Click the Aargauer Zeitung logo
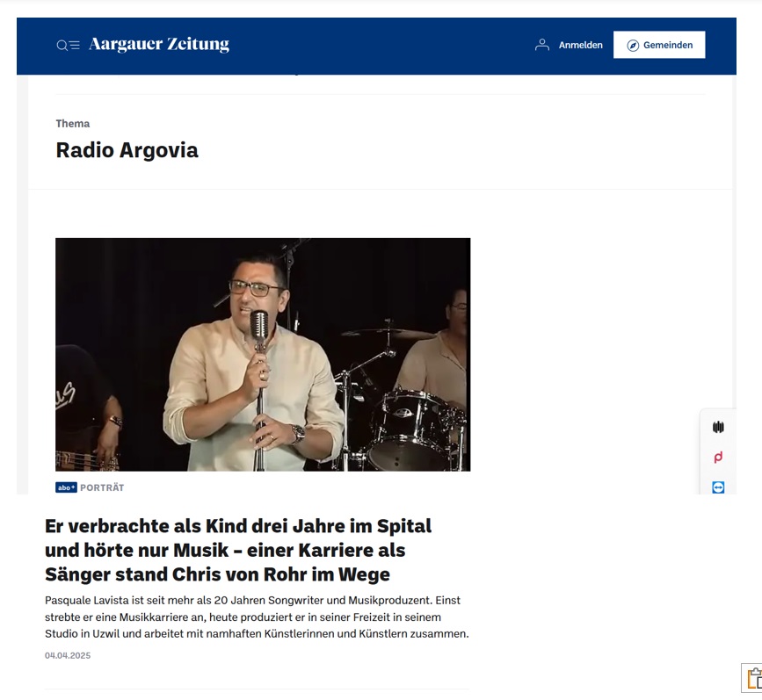 click(159, 44)
